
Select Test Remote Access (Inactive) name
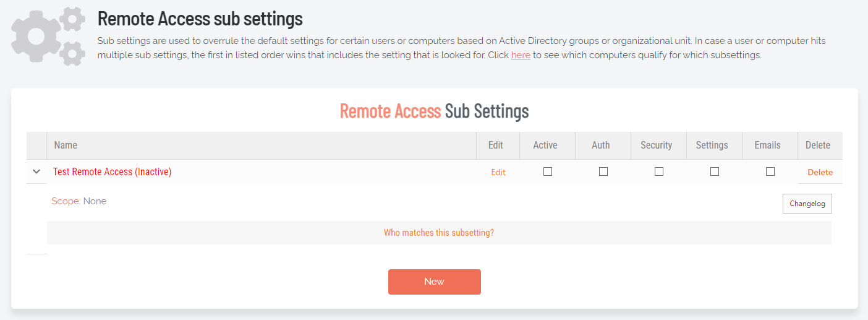(x=112, y=172)
